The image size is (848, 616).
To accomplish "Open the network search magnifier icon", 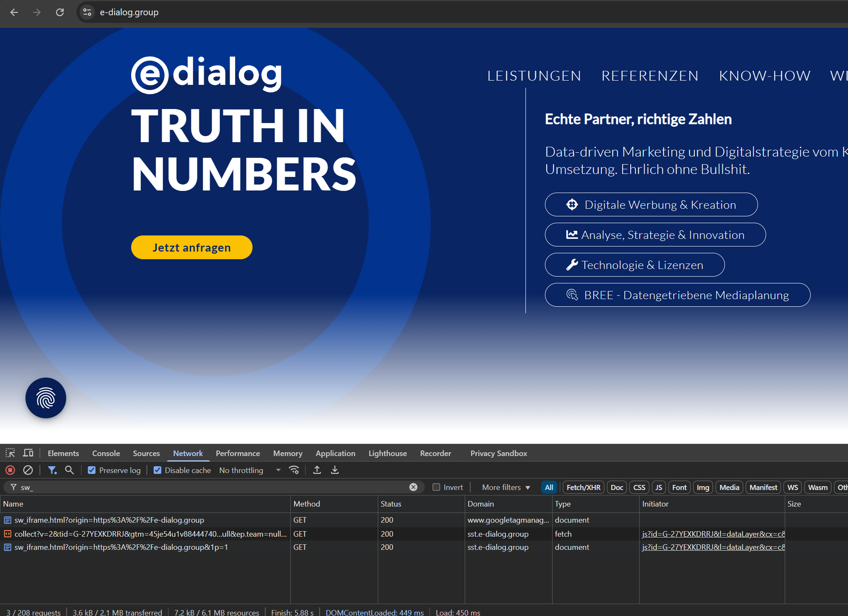I will click(69, 470).
